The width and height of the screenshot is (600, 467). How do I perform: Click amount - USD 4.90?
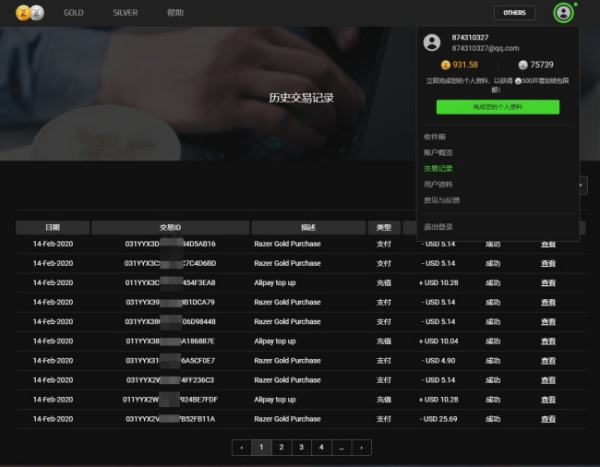[x=439, y=361]
